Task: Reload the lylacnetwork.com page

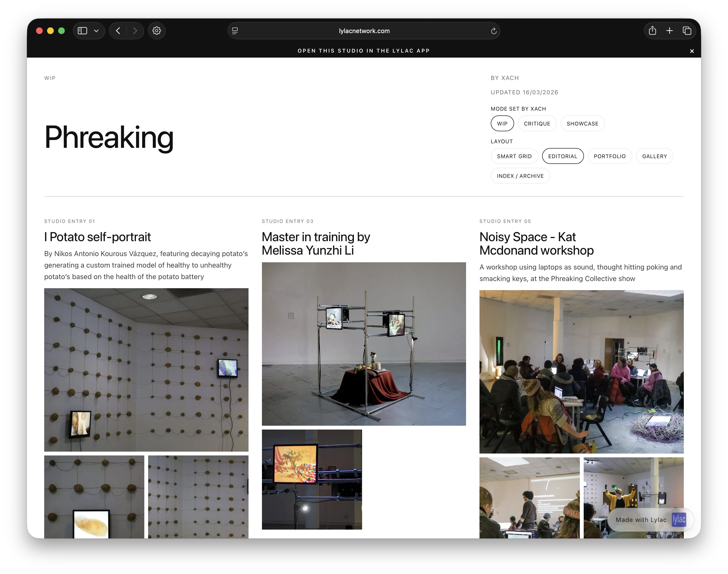Action: tap(494, 31)
